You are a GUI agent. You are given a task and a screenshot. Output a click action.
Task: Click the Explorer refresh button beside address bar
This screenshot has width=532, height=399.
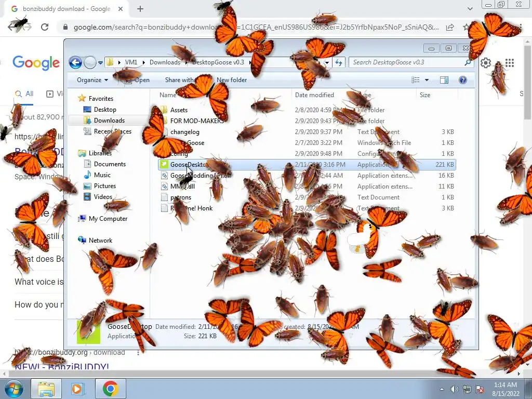click(339, 62)
